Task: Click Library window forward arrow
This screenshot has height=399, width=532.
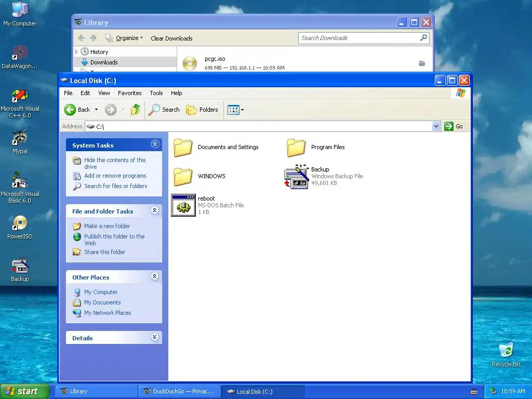Action: coord(94,38)
